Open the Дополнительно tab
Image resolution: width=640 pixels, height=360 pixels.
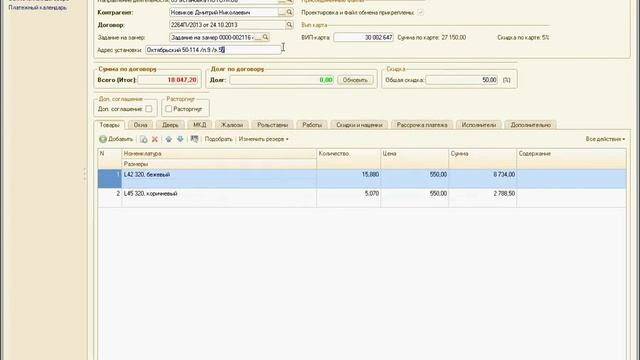(531, 125)
